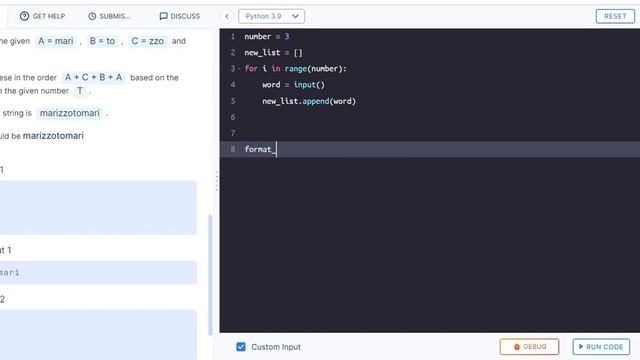The width and height of the screenshot is (640, 360).
Task: Click the Reset button
Action: tap(615, 16)
